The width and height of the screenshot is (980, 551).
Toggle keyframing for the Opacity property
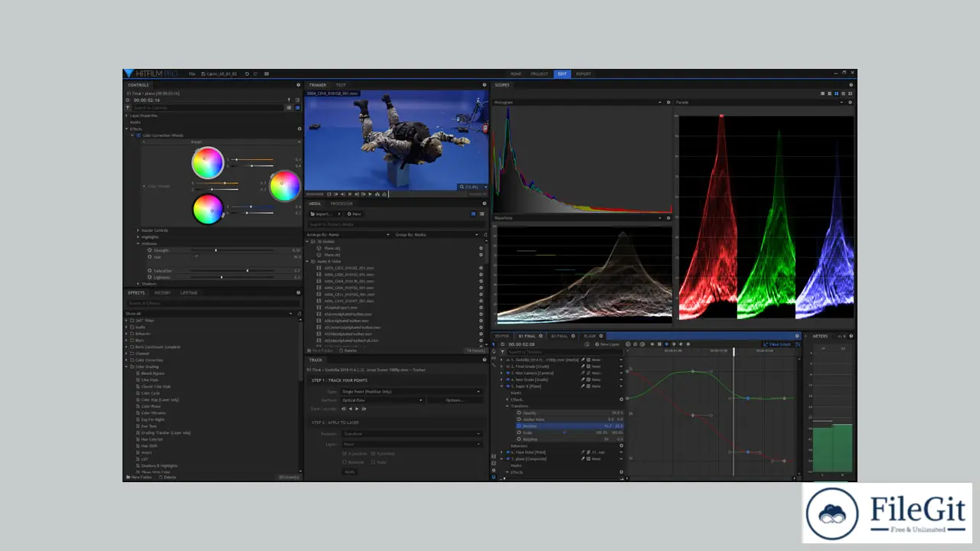[x=519, y=412]
